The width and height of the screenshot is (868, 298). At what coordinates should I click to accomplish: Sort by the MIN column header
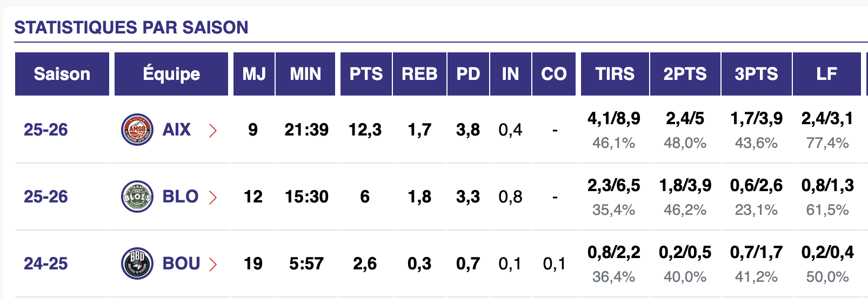(x=305, y=74)
